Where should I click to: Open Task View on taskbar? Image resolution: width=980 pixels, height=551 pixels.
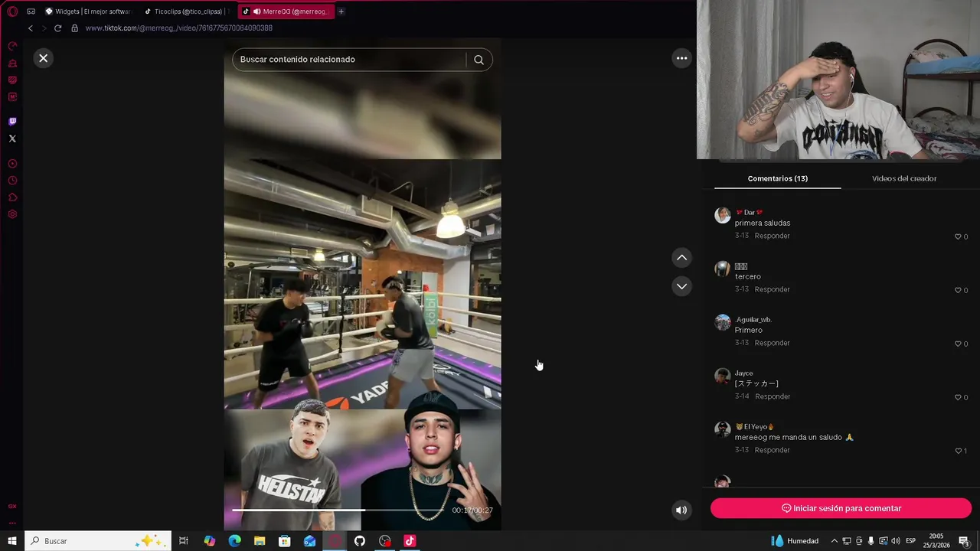pos(184,541)
